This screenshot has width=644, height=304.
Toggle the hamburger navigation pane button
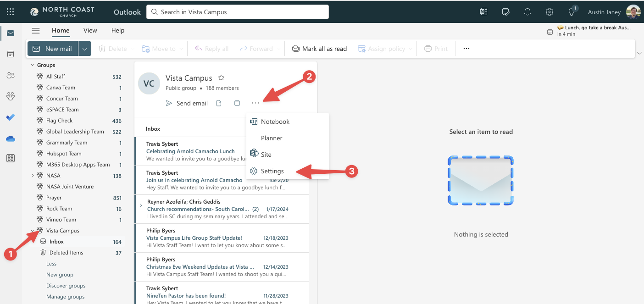pos(36,31)
